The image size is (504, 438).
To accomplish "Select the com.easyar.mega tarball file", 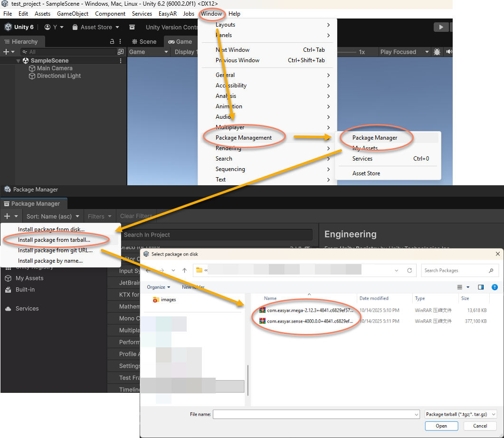I will (309, 310).
